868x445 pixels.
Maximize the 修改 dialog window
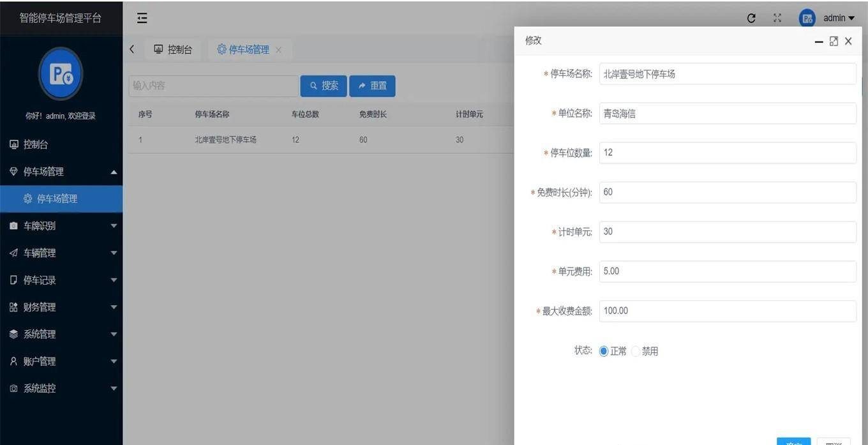coord(834,41)
